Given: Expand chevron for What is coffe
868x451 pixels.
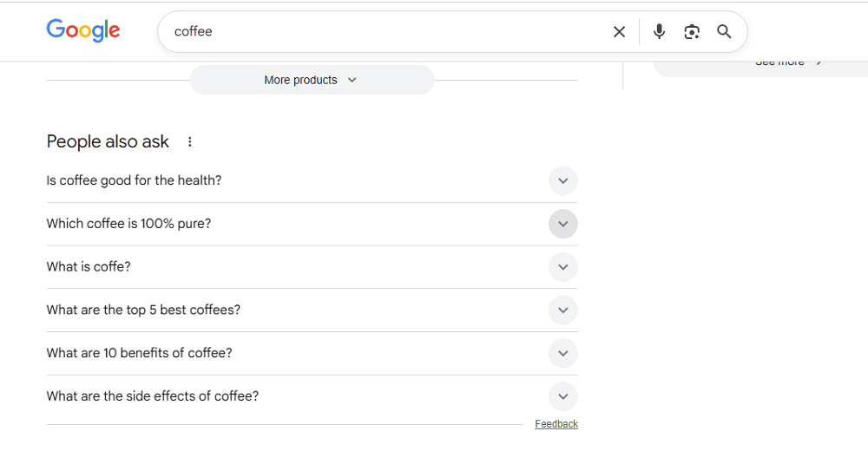Looking at the screenshot, I should pyautogui.click(x=562, y=267).
